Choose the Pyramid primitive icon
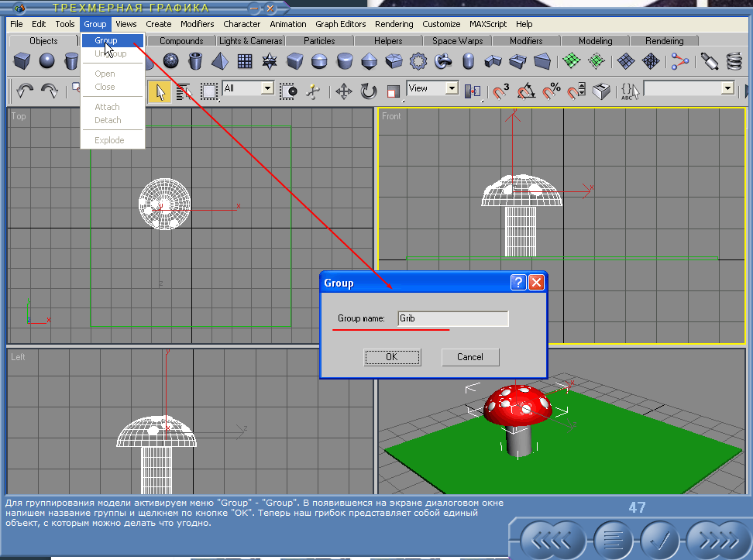 pos(220,61)
